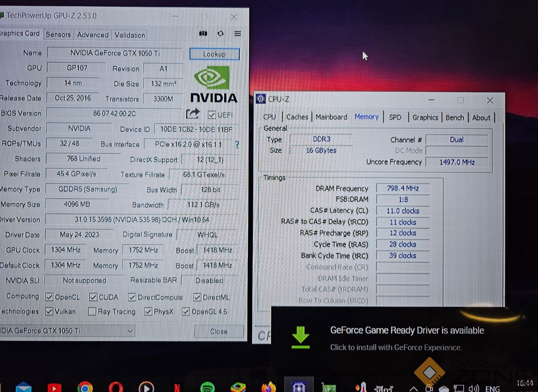
Task: Click the CPU-Z taskbar icon
Action: tap(299, 386)
